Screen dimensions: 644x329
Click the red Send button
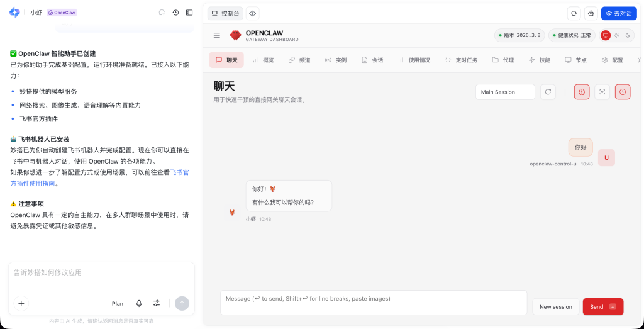pos(602,306)
